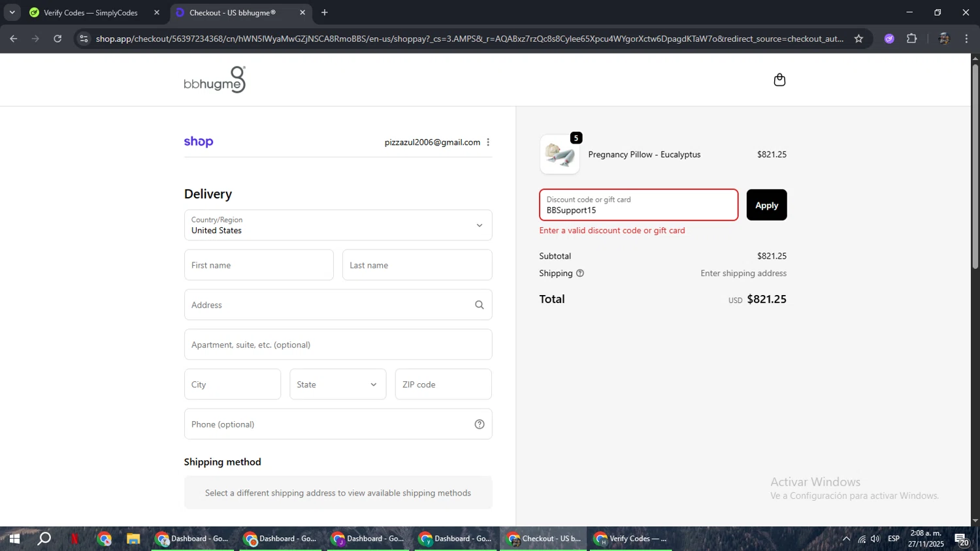Go back to previous page

(x=14, y=39)
